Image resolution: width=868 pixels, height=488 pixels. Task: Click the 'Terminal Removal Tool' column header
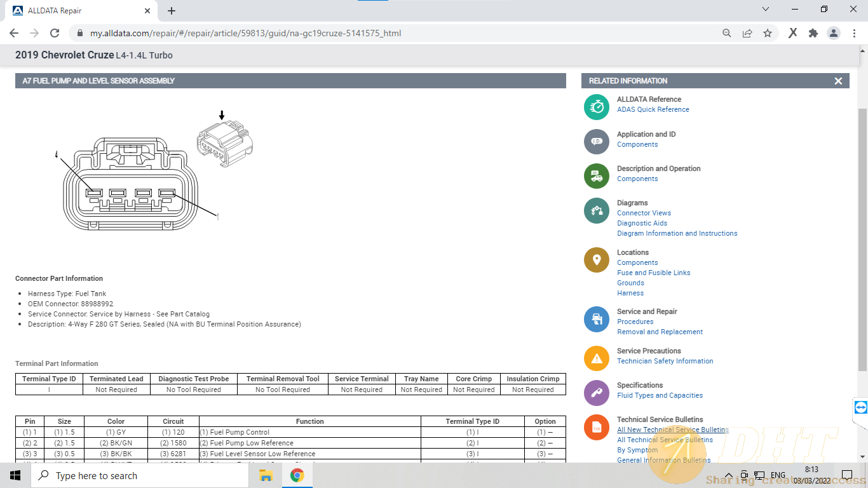pos(283,379)
